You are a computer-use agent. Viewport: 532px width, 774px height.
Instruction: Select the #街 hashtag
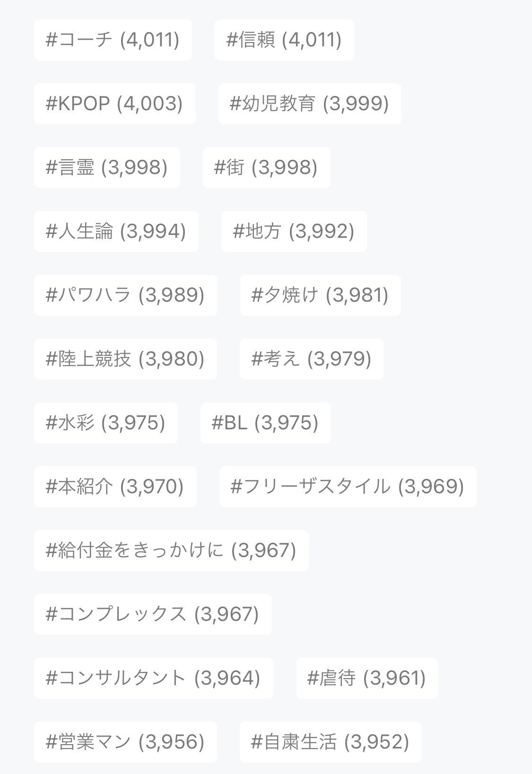click(x=266, y=167)
